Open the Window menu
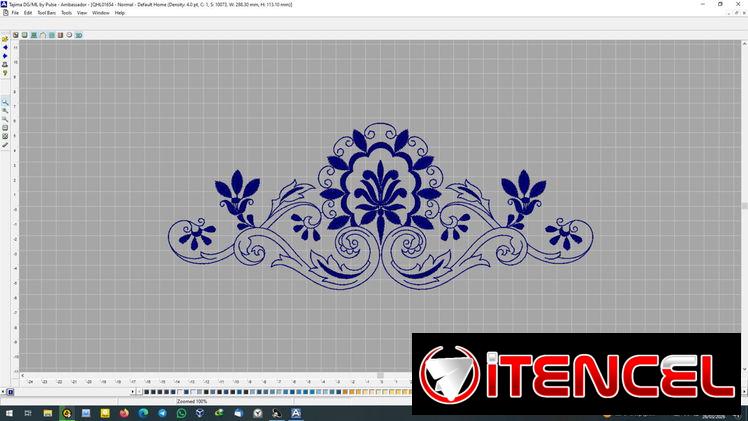748x421 pixels. pos(101,13)
